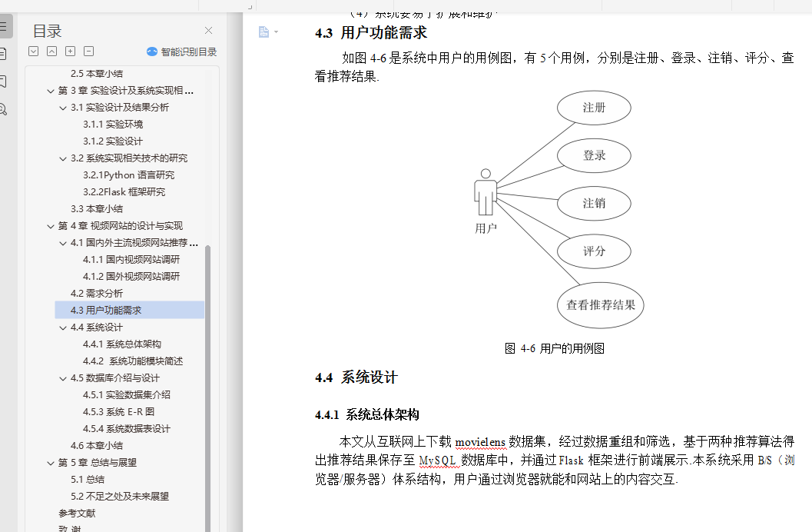Jump to 4.6 本章小结 in outline

pos(97,445)
